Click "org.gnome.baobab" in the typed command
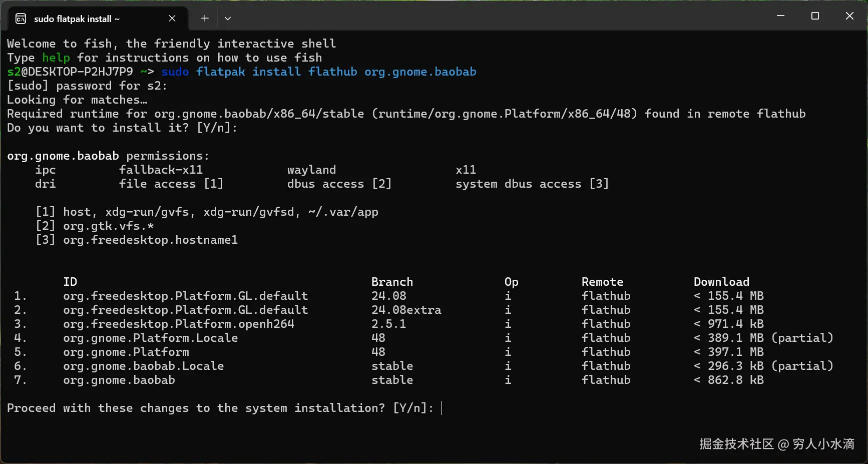Viewport: 868px width, 464px height. click(x=420, y=72)
